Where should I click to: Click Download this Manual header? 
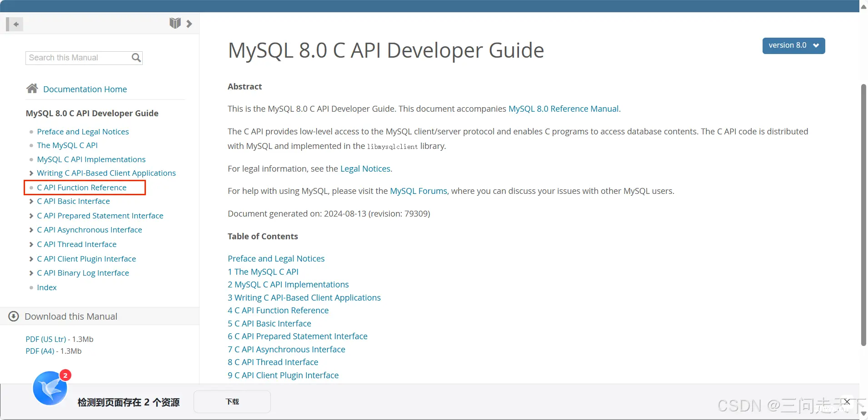[71, 316]
